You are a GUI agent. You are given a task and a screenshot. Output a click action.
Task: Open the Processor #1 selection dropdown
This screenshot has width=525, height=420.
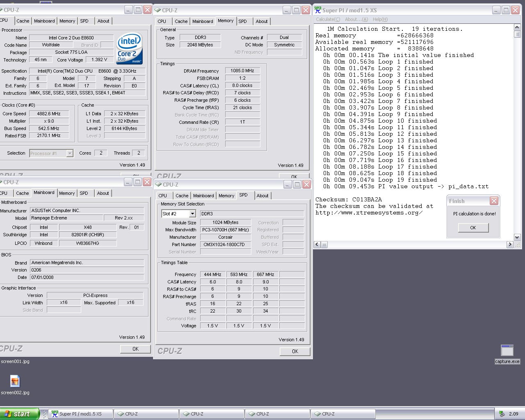coord(69,153)
